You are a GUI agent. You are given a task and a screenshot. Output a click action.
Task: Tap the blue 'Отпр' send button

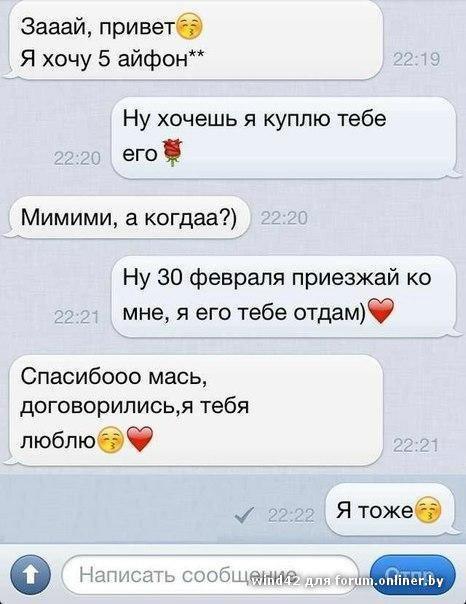[413, 575]
